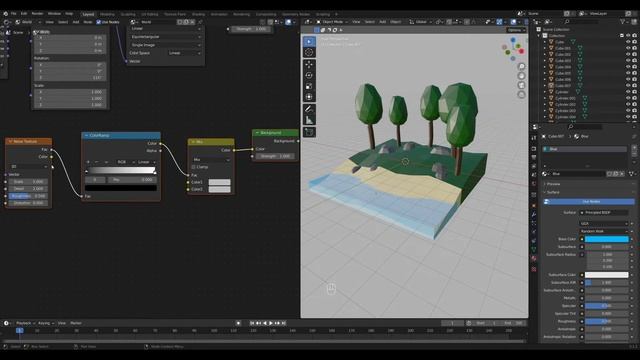This screenshot has width=640, height=360.
Task: Open the Material properties tab icon
Action: 534,259
